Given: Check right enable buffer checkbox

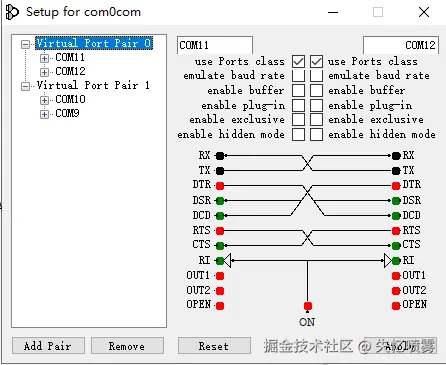Looking at the screenshot, I should (x=316, y=90).
